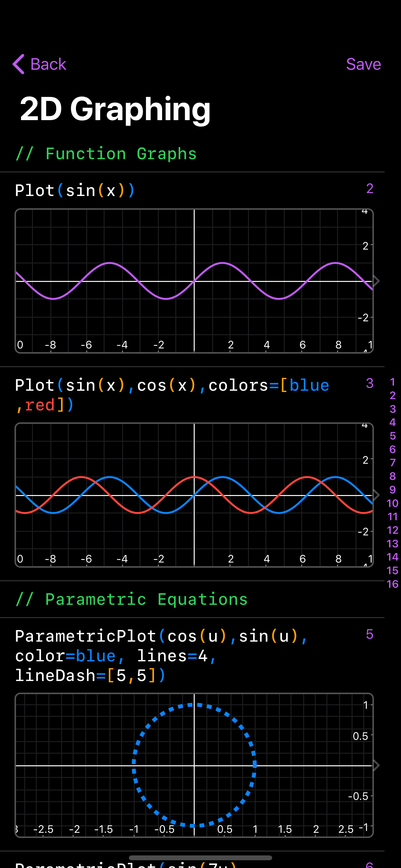
Task: Jump to line 10 in side index
Action: 393,503
